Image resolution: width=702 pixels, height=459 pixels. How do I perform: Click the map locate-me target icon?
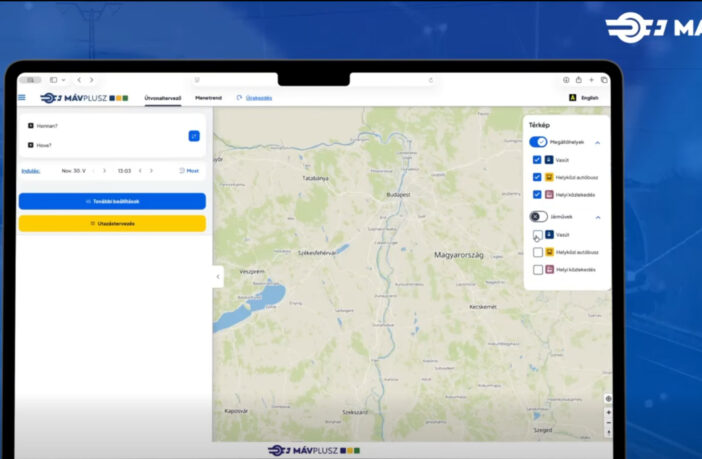[608, 399]
